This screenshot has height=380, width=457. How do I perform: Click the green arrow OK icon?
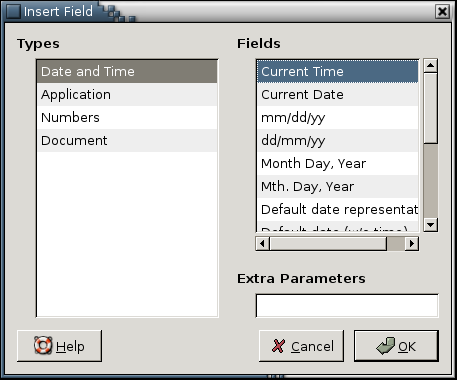tap(386, 345)
